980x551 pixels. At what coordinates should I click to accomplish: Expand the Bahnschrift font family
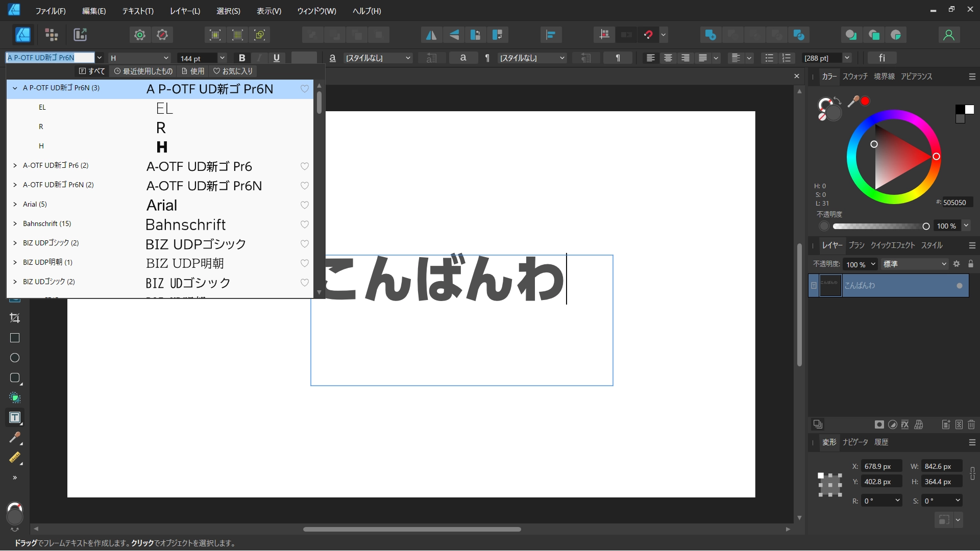[14, 223]
